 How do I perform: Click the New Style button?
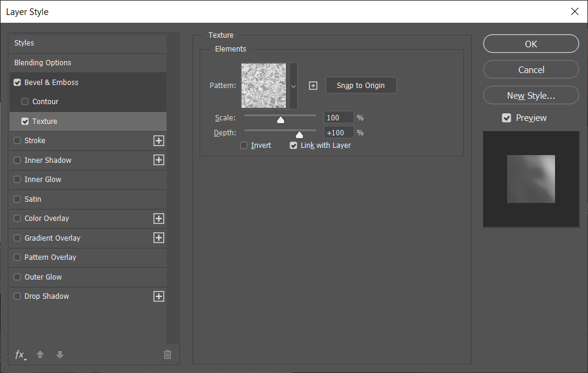(531, 96)
